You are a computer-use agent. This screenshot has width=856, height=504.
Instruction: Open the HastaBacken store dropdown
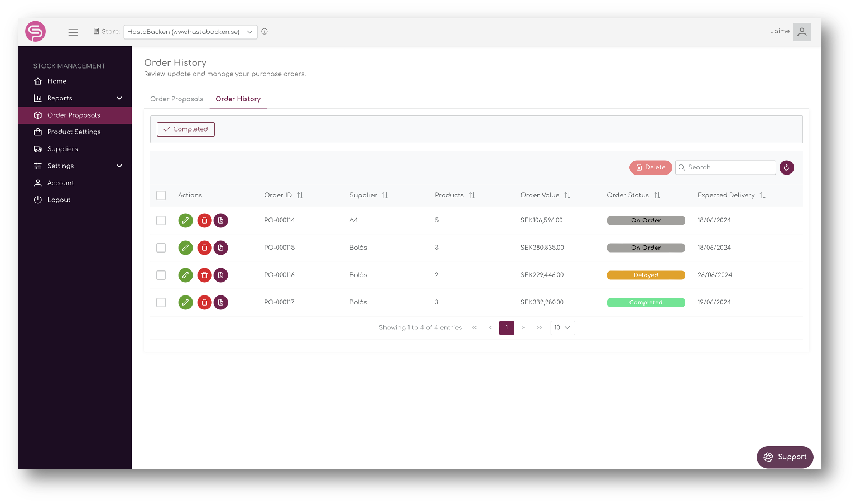pyautogui.click(x=190, y=32)
